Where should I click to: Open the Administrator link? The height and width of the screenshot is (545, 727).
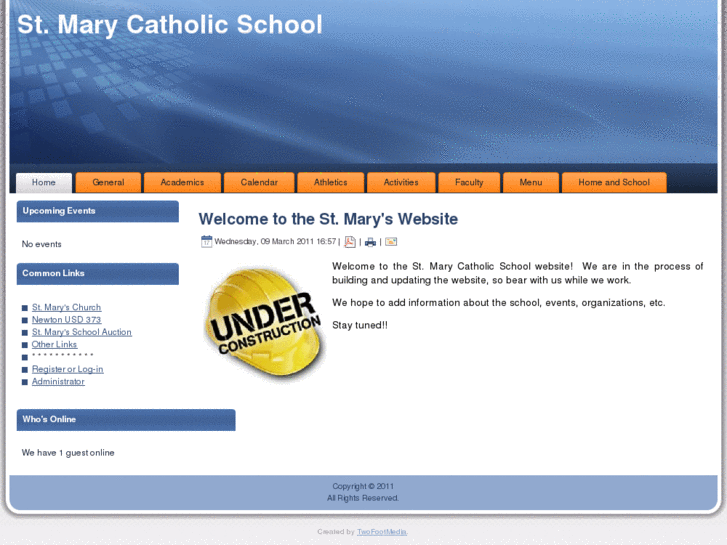(58, 382)
